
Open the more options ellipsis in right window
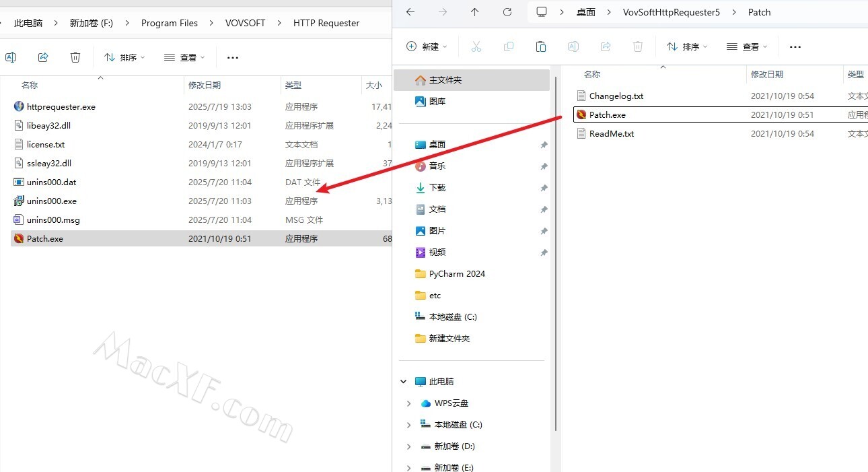(795, 46)
